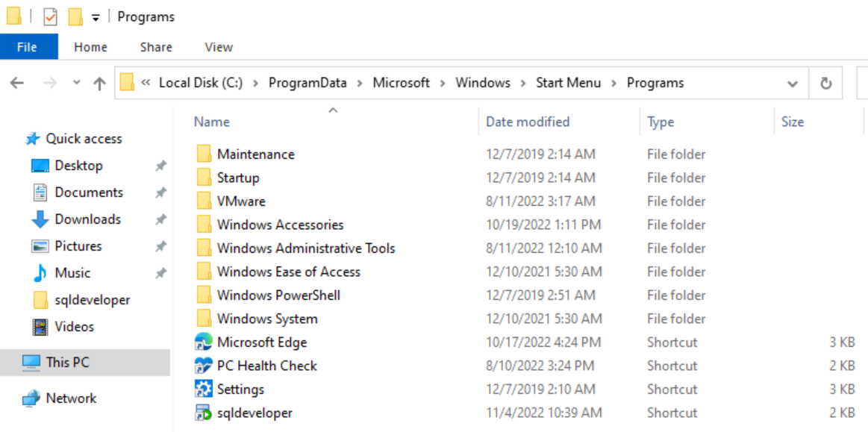Viewport: 868px width, 432px height.
Task: Select This PC in navigation pane
Action: click(67, 363)
